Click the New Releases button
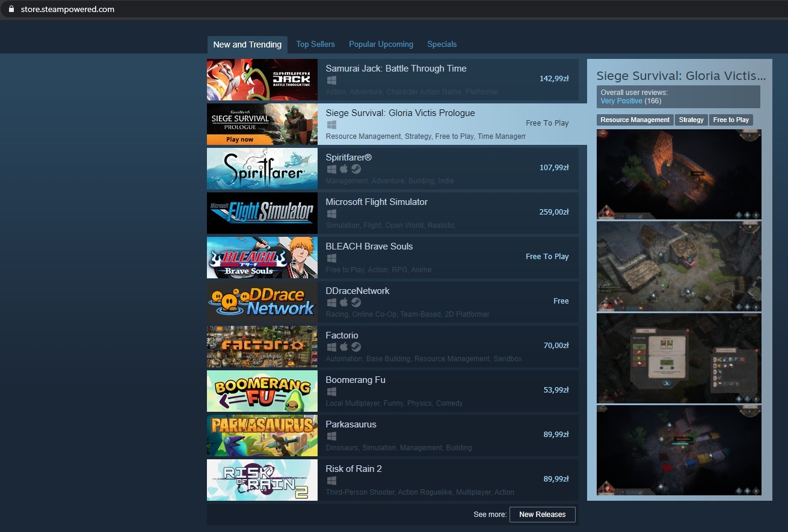The height and width of the screenshot is (532, 788). tap(542, 515)
